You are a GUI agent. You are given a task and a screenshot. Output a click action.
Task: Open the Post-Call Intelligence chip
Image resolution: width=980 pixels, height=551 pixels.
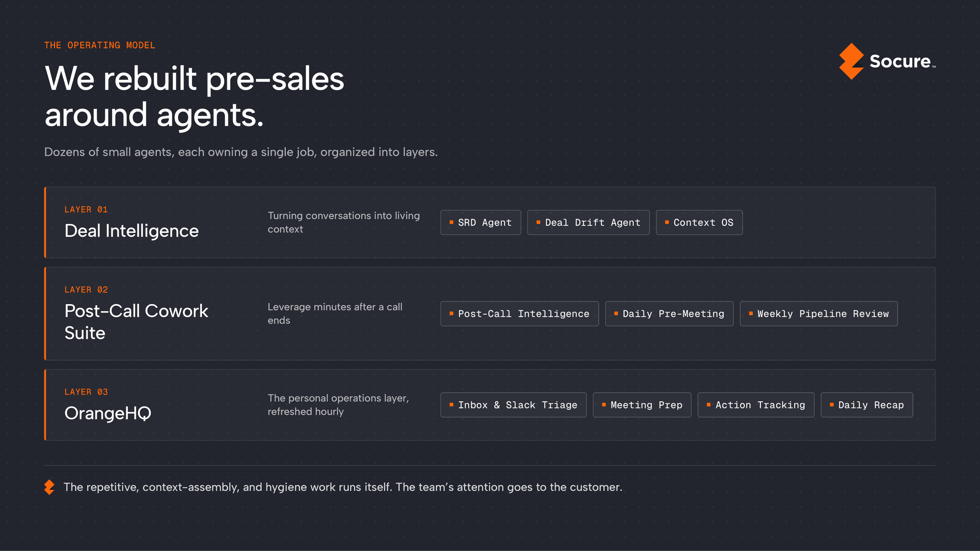[x=519, y=314]
